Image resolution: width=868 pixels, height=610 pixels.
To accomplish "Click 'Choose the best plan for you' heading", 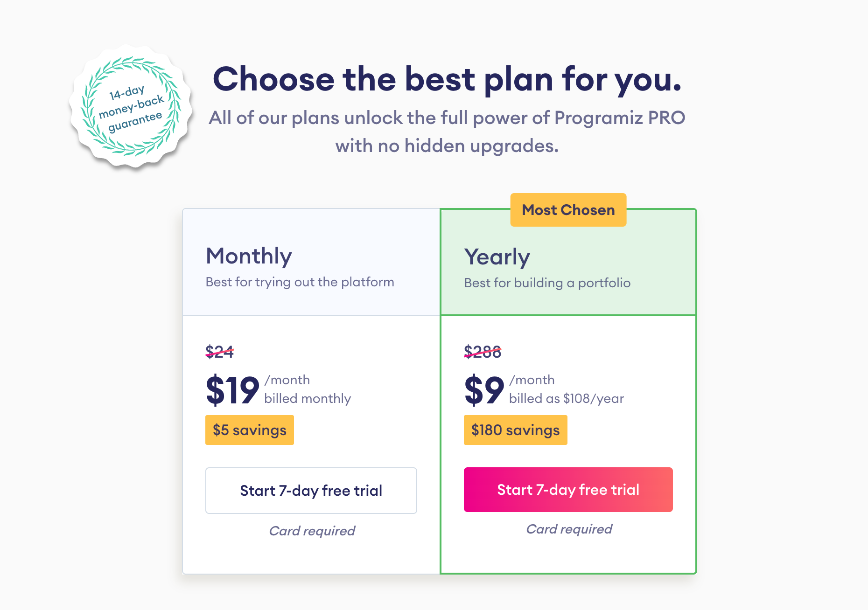I will [x=448, y=79].
